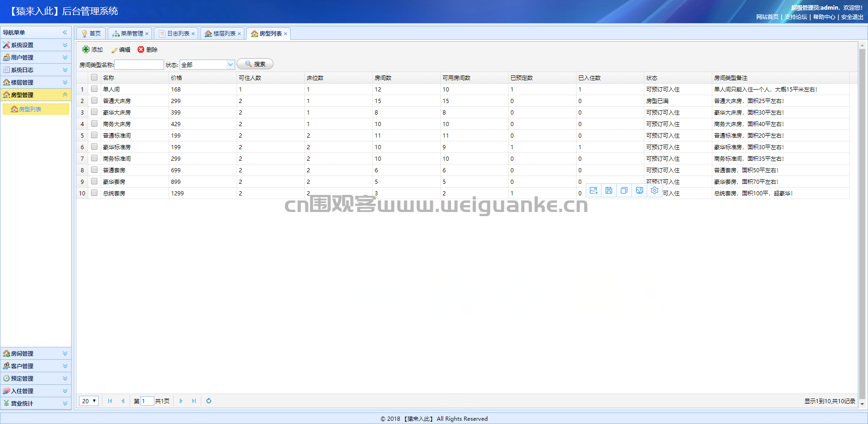Screen dimensions: 868x424
Task: Click the floating copy icon
Action: [x=624, y=190]
